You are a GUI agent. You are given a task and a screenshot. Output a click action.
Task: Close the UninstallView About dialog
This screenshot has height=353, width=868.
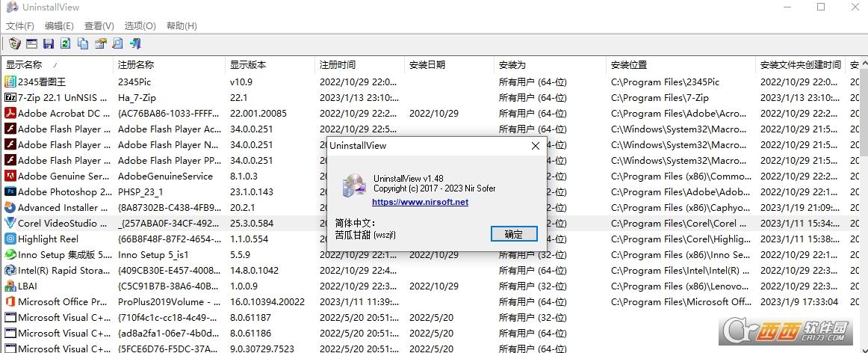535,147
